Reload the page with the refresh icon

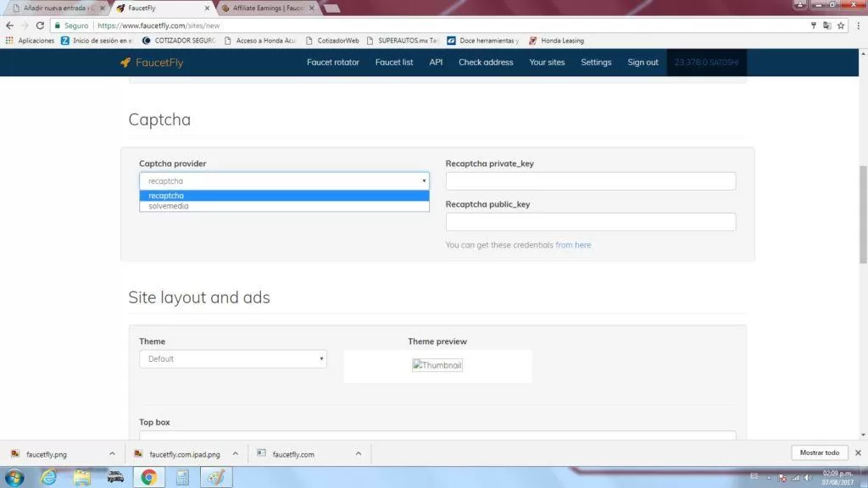coord(40,25)
